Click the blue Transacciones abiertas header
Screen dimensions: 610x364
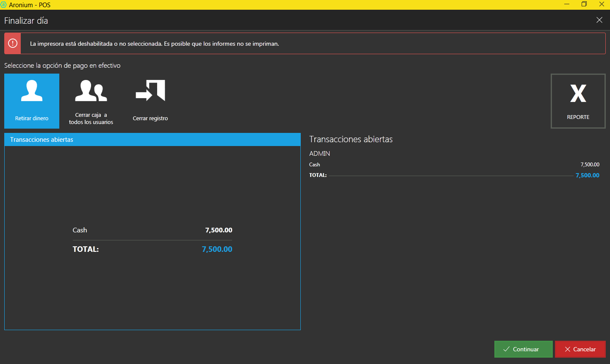(152, 140)
